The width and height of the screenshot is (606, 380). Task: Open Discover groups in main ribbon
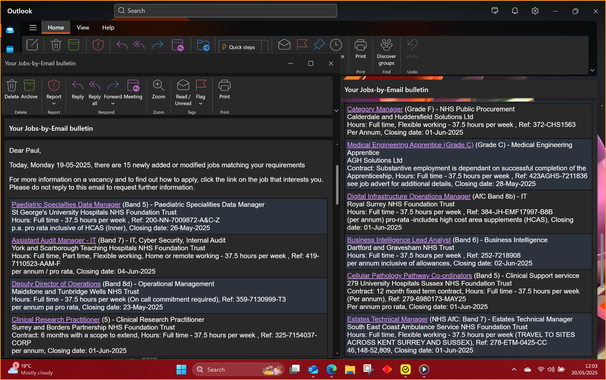[x=386, y=53]
